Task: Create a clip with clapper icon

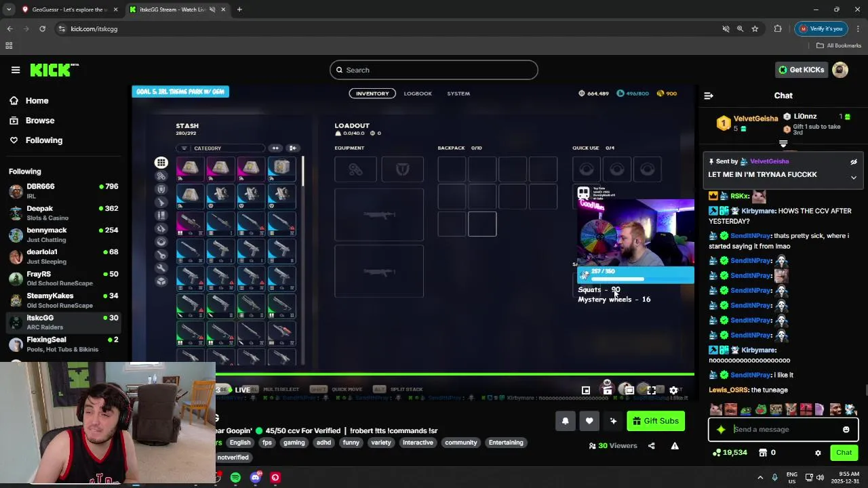Action: tap(608, 390)
